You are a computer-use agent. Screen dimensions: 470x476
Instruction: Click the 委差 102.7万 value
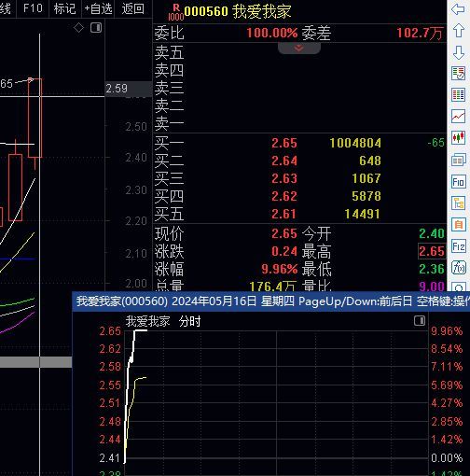click(x=420, y=33)
